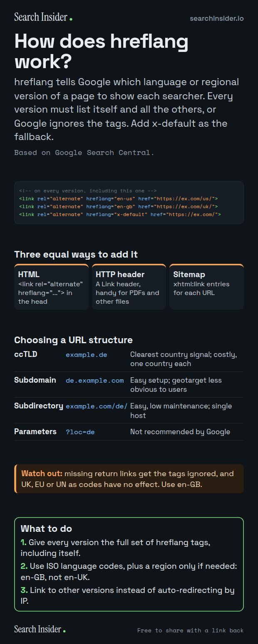This screenshot has width=258, height=644.
Task: Select the hreflang="en-us" code line
Action: pyautogui.click(x=118, y=199)
